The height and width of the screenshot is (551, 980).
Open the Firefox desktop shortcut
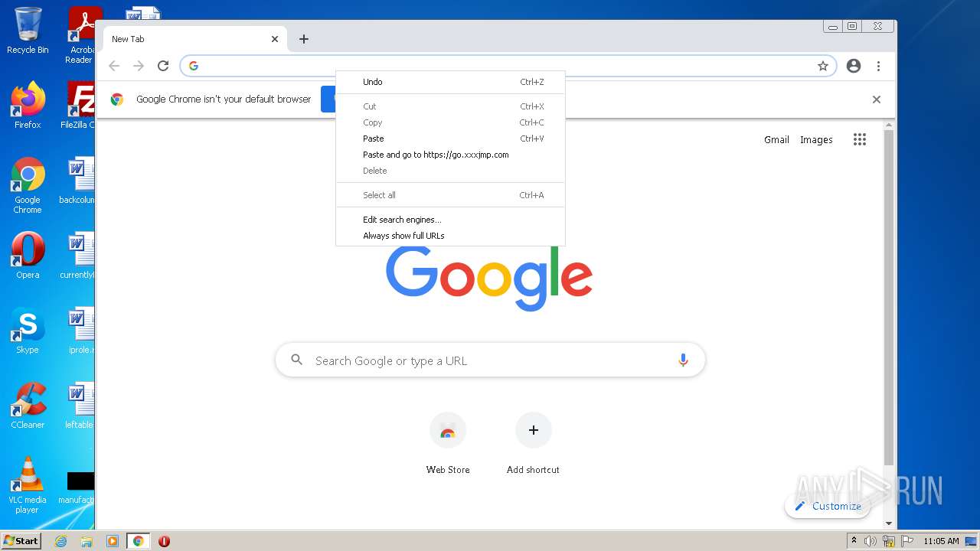28,106
